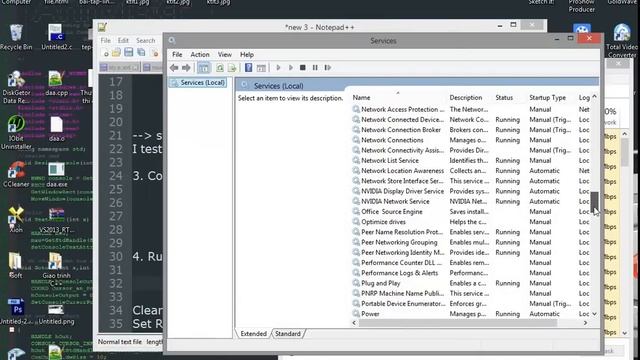Select Performance Logs & Alerts row

click(471, 273)
